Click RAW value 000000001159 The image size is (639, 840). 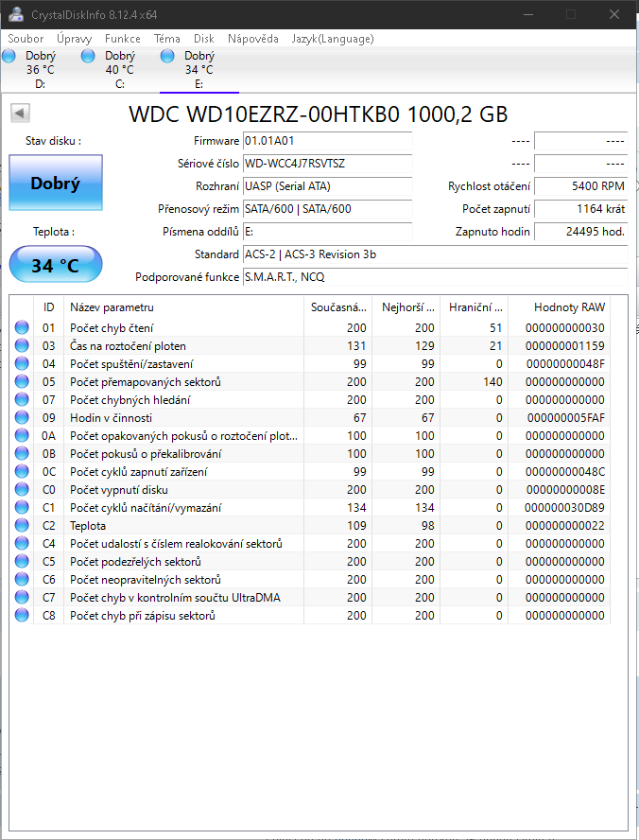565,345
